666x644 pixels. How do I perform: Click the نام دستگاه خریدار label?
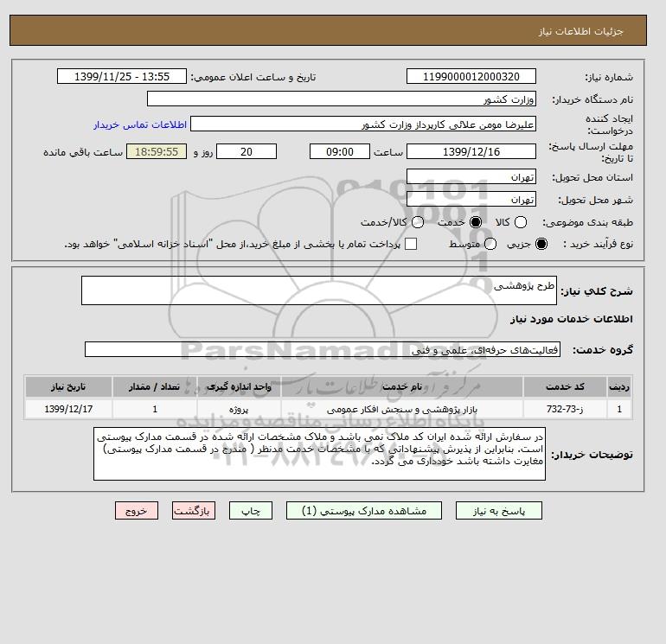(x=592, y=99)
